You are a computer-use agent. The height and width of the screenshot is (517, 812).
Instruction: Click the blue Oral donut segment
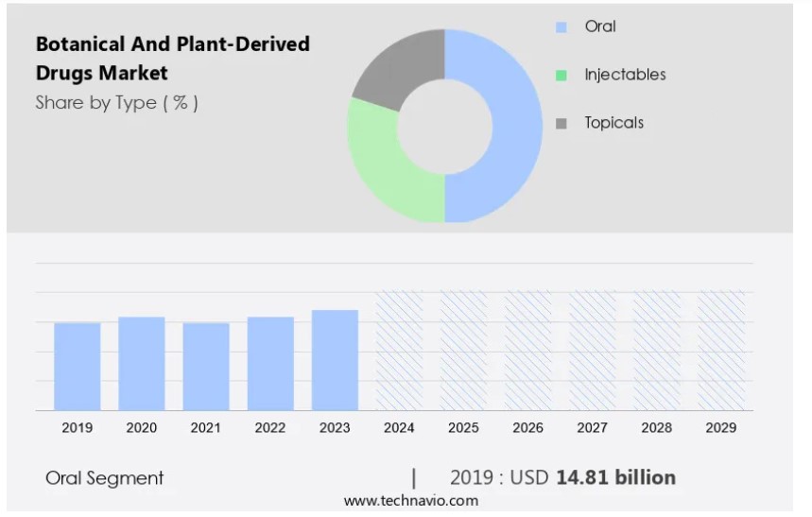pos(515,126)
